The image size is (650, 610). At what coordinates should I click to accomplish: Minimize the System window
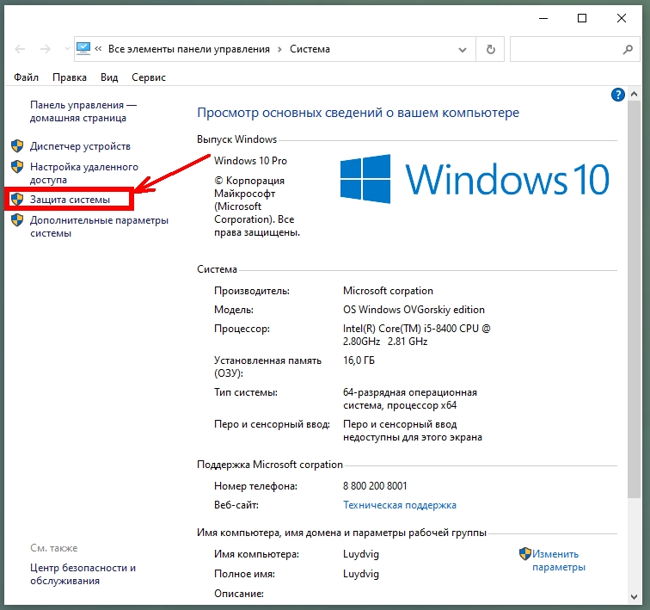point(543,18)
